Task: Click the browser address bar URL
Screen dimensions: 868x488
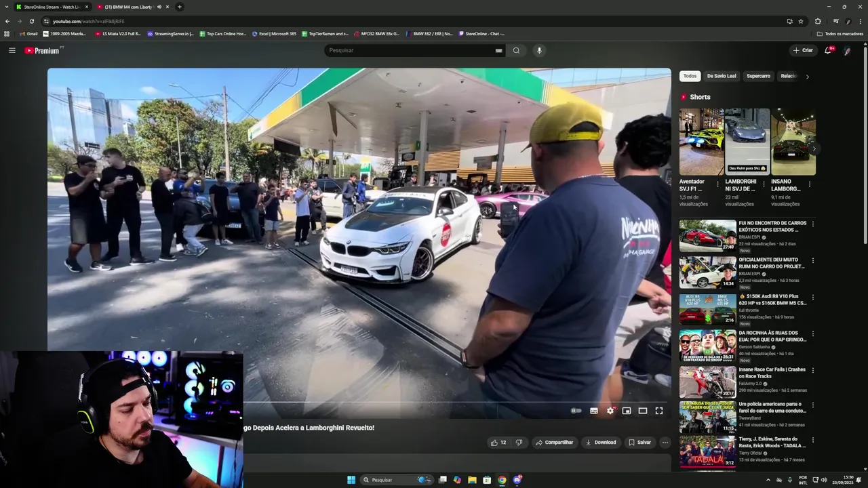Action: [x=88, y=21]
